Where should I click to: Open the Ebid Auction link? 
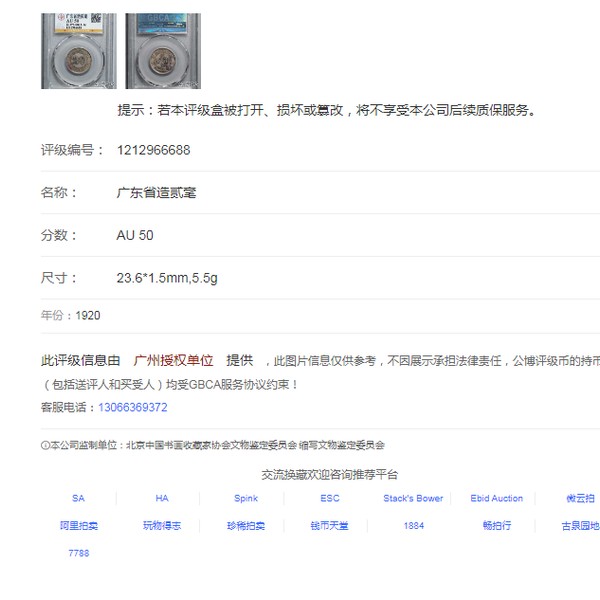(497, 498)
